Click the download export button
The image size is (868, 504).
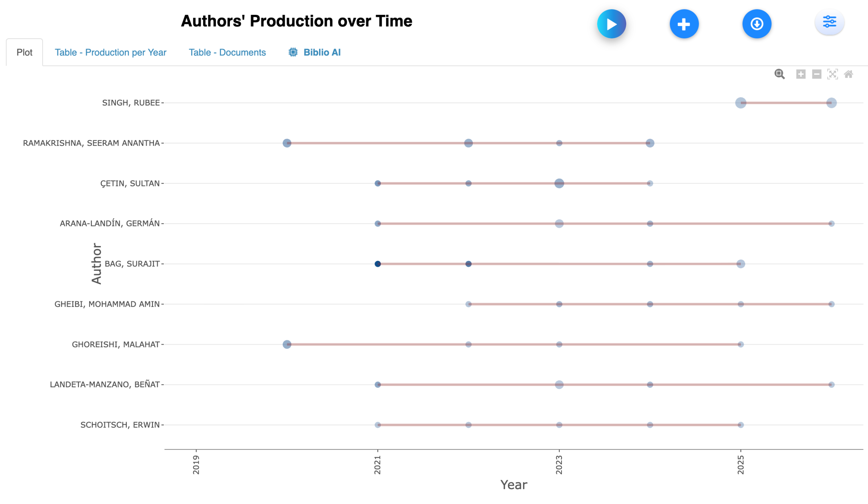pyautogui.click(x=756, y=24)
